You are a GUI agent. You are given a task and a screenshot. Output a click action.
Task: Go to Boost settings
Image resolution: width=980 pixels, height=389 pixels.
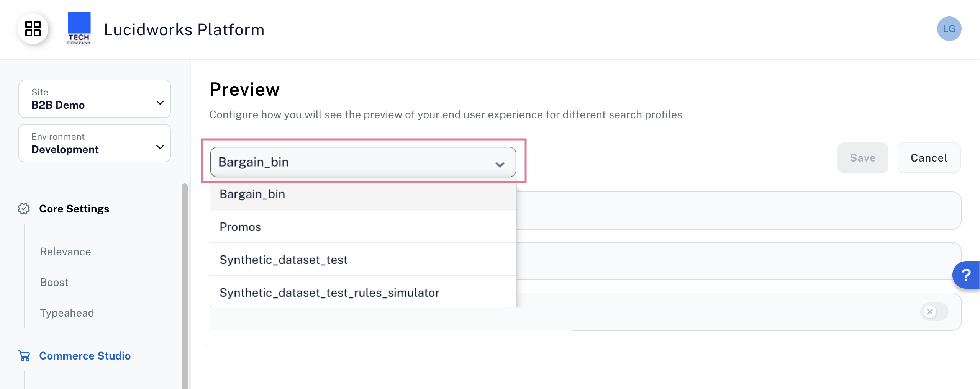[x=54, y=282]
